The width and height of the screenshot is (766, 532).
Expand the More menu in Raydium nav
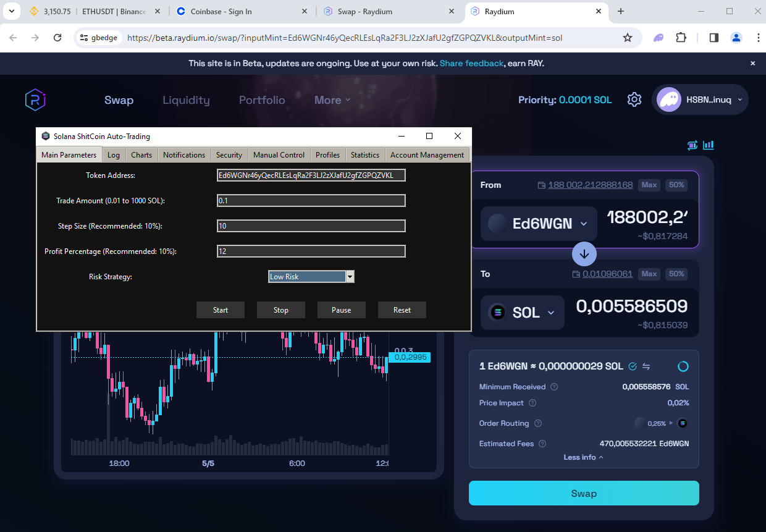tap(332, 100)
